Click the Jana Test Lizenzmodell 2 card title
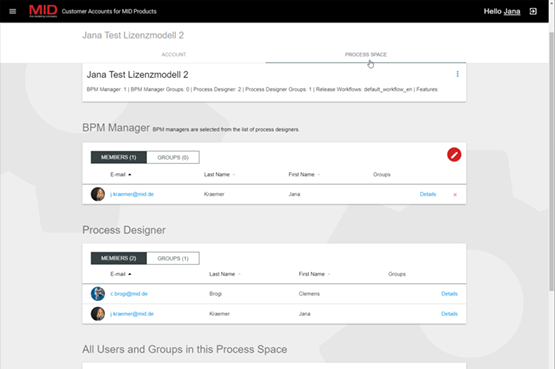 (137, 75)
